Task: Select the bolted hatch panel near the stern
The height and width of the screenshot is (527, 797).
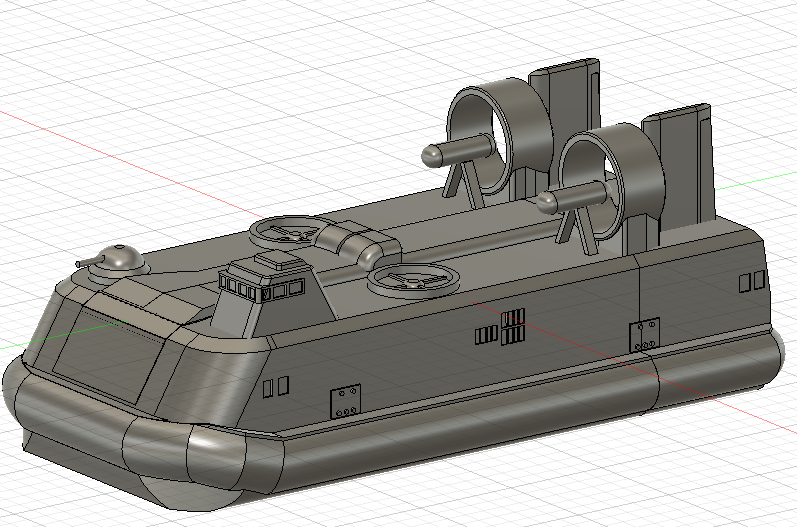Action: [x=645, y=335]
